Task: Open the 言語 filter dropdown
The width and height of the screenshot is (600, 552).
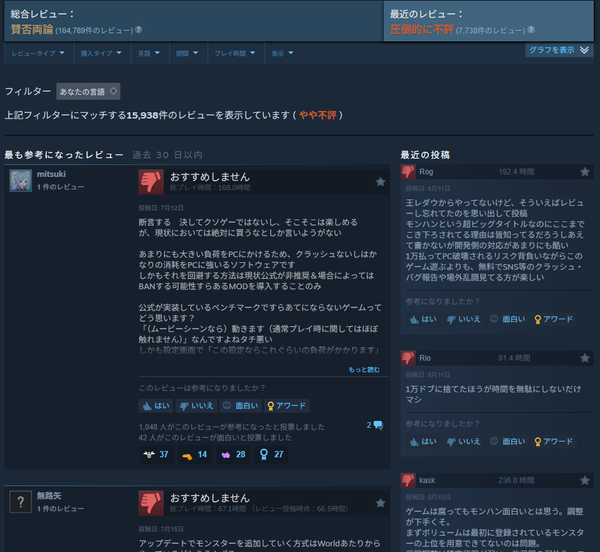Action: click(149, 53)
